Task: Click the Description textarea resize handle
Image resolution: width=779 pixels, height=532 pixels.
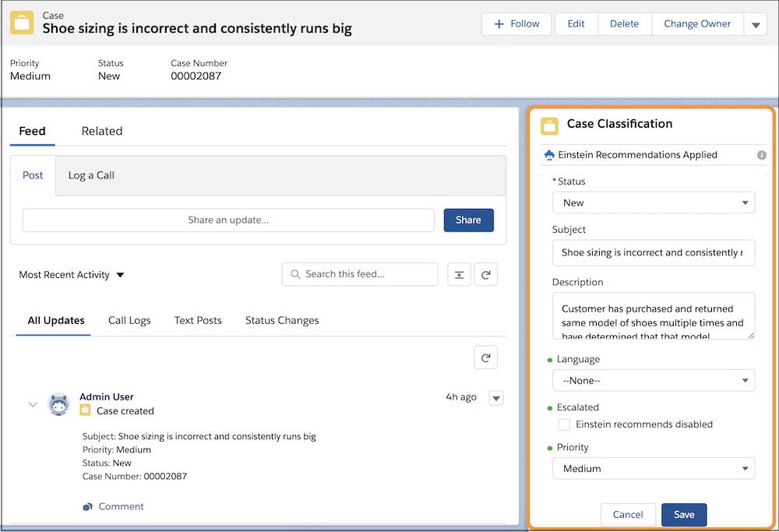Action: 751,335
